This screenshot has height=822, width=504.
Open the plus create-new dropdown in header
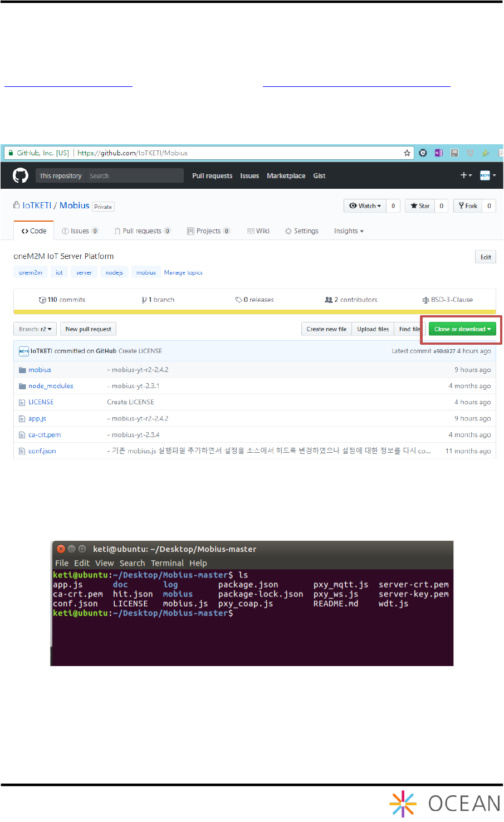click(466, 175)
